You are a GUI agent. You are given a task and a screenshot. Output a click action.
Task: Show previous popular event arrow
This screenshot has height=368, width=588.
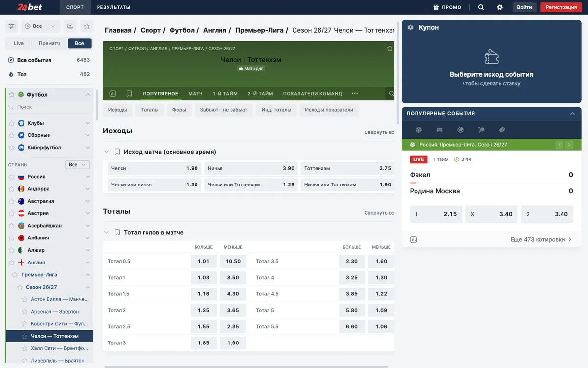coord(560,145)
